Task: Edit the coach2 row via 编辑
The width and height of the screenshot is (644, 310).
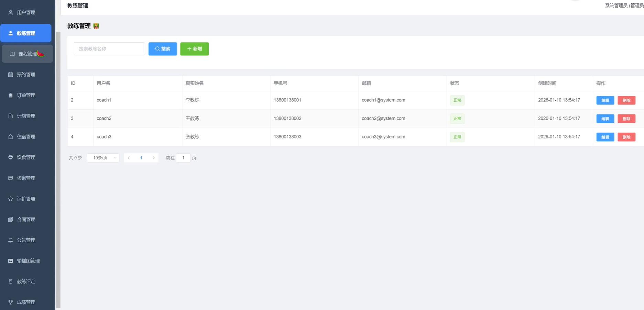Action: point(605,119)
